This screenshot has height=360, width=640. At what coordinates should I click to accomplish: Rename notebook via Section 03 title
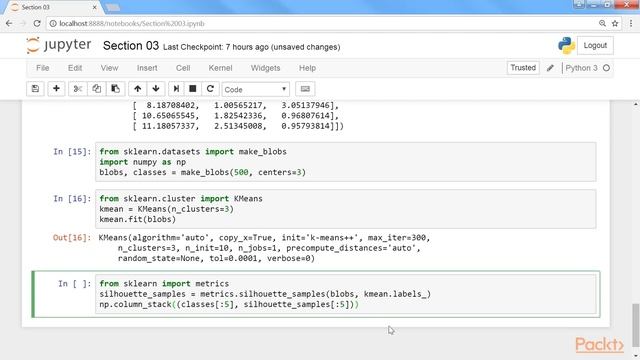[131, 46]
